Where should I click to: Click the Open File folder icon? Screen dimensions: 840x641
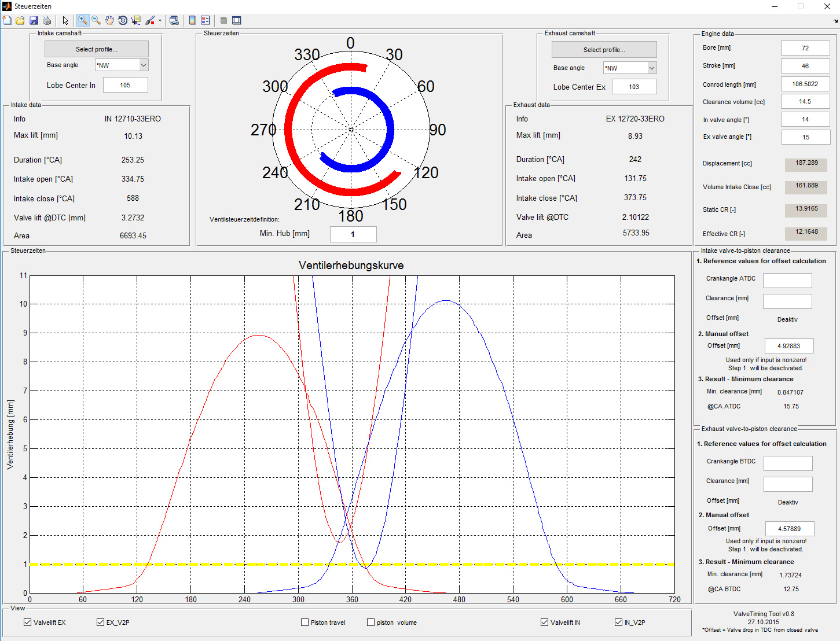tap(20, 20)
